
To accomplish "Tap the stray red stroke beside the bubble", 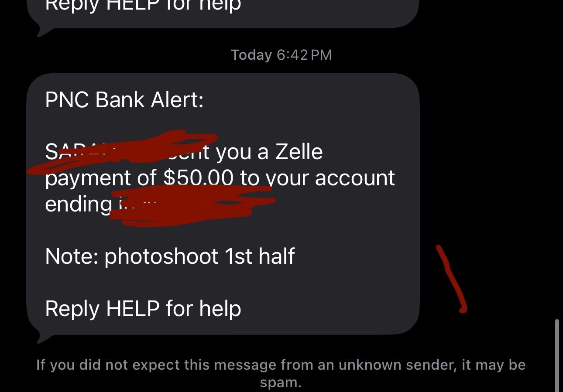I will click(452, 279).
